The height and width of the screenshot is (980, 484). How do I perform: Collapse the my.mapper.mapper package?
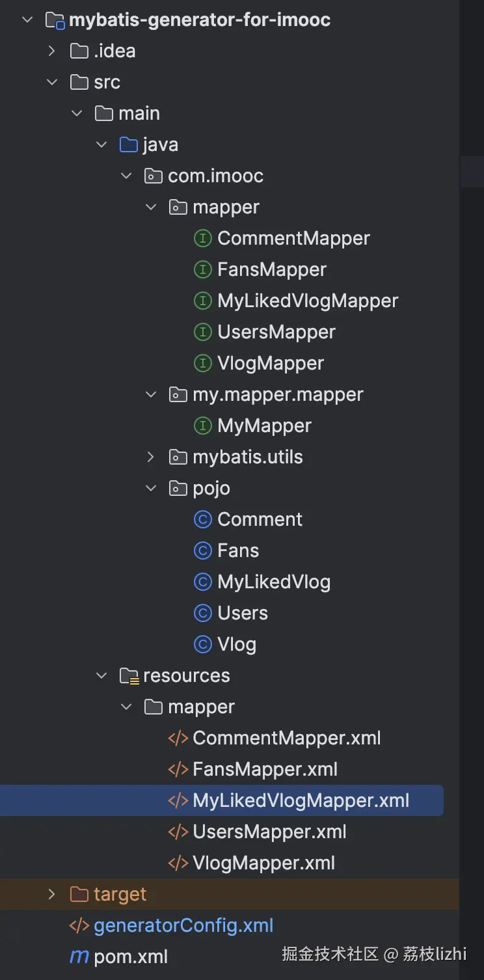pyautogui.click(x=151, y=395)
